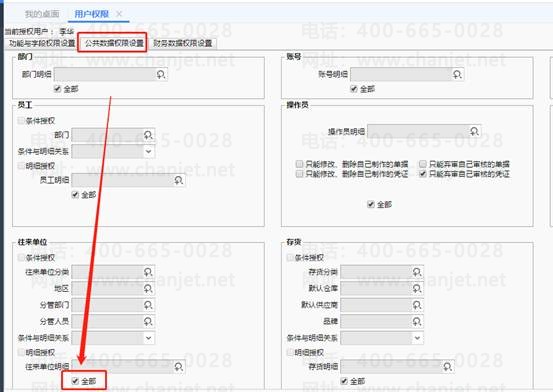This screenshot has width=553, height=392.
Task: Open the 操作员明细 lookup magnifier icon
Action: [475, 132]
